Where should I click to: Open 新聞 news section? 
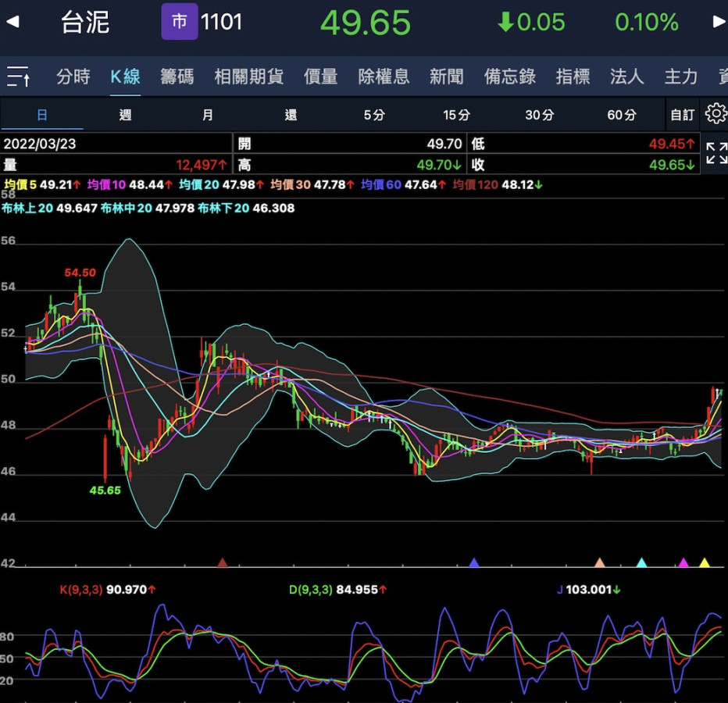tap(446, 77)
